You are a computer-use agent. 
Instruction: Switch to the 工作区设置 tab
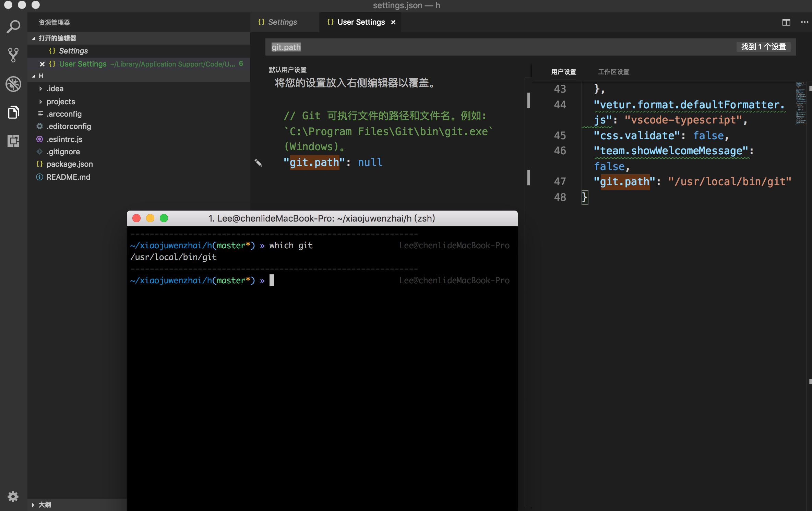click(613, 72)
